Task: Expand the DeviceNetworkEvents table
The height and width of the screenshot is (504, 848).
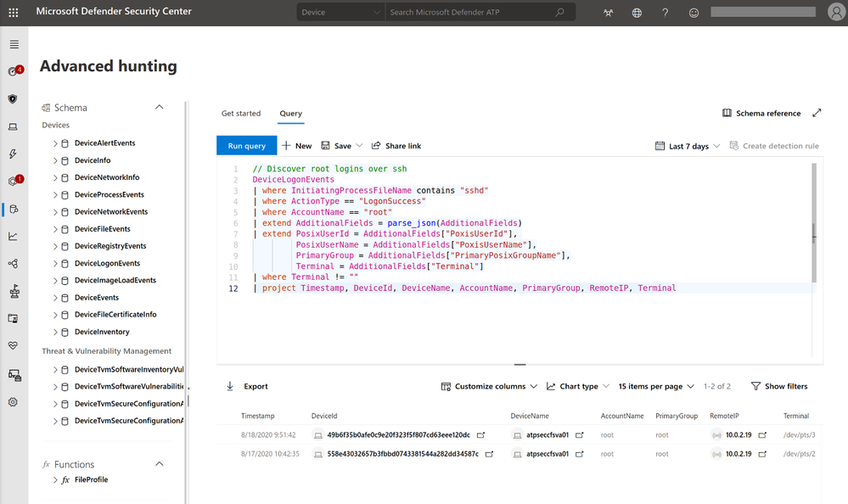Action: (x=55, y=212)
